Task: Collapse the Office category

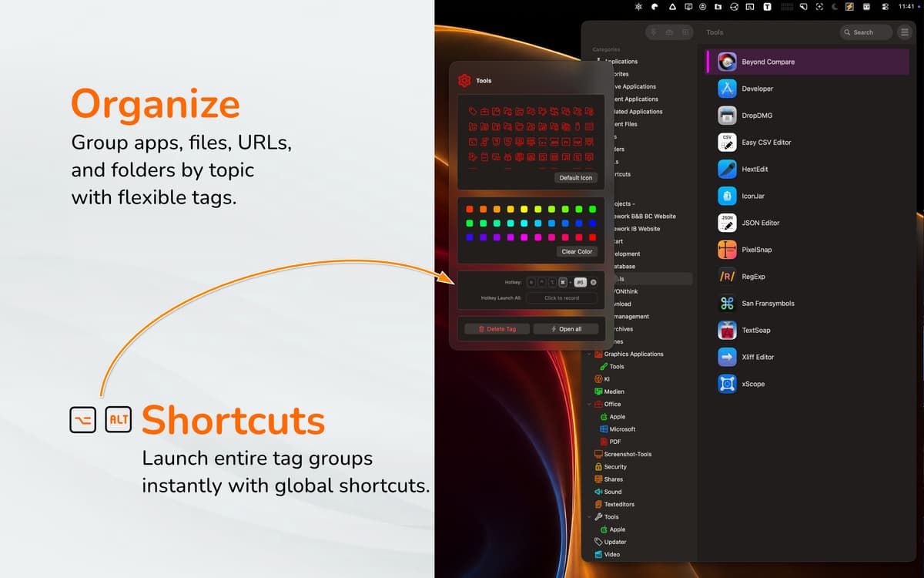Action: click(590, 405)
